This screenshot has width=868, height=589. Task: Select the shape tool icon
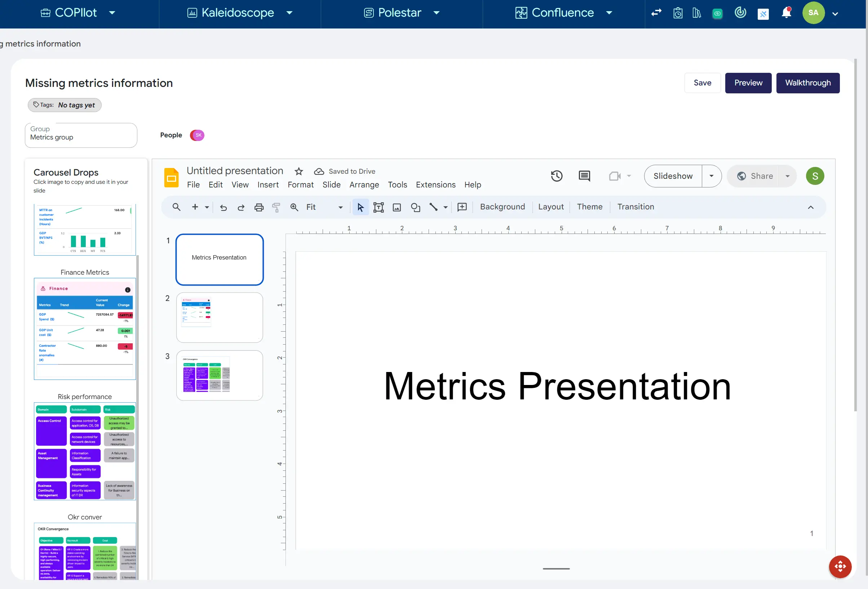(x=415, y=207)
